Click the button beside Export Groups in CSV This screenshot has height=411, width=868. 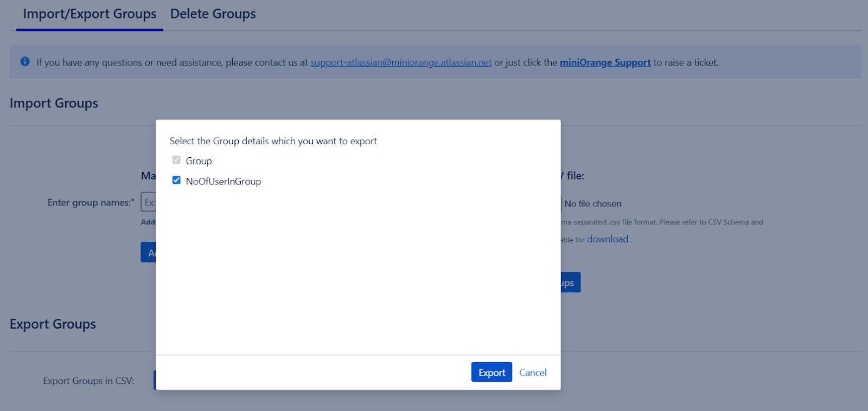(155, 380)
